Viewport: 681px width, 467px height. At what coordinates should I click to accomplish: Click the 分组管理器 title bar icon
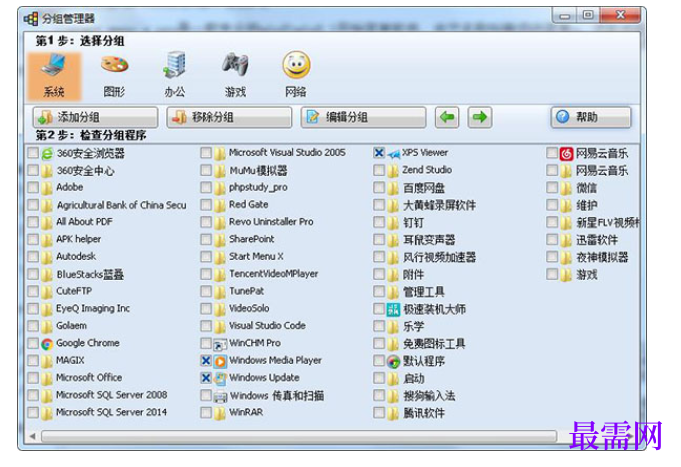click(x=31, y=19)
